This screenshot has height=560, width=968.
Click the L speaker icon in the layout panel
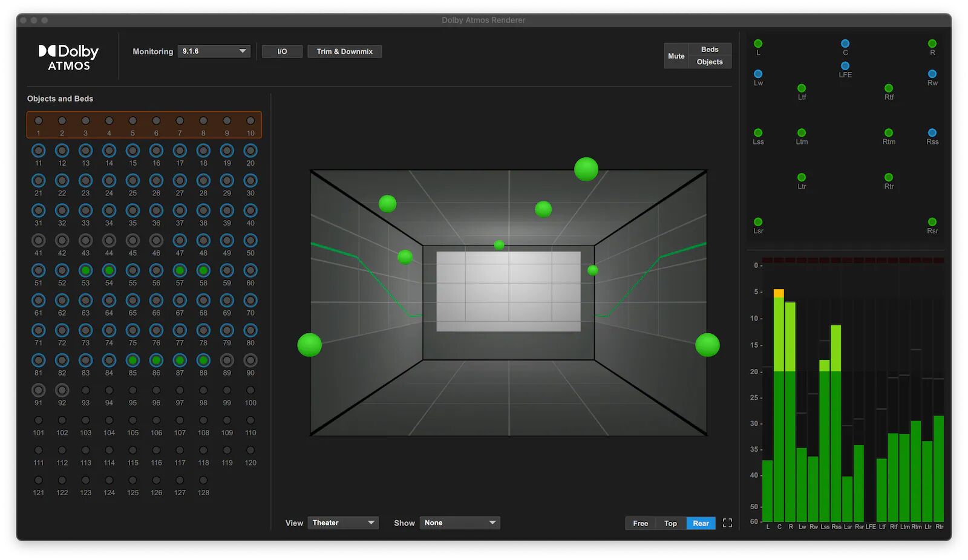coord(757,43)
